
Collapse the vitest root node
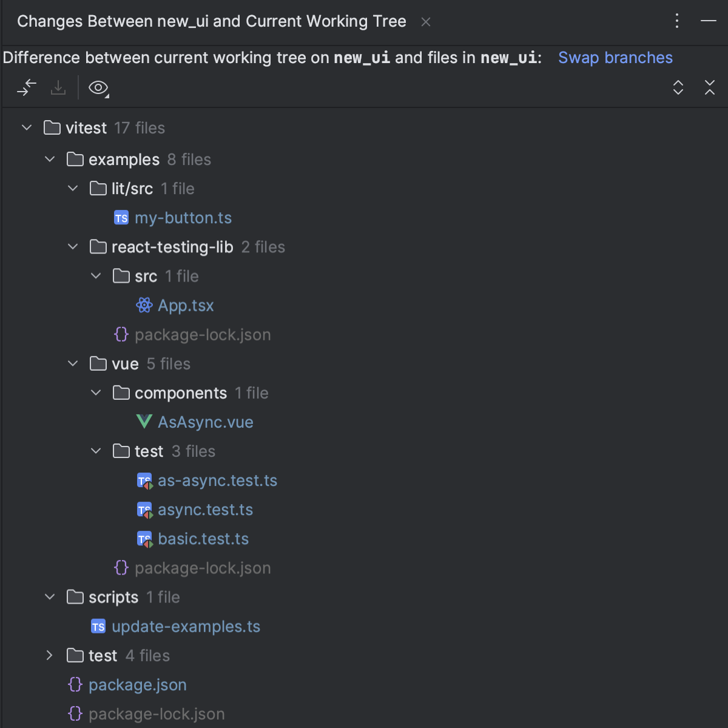(27, 127)
